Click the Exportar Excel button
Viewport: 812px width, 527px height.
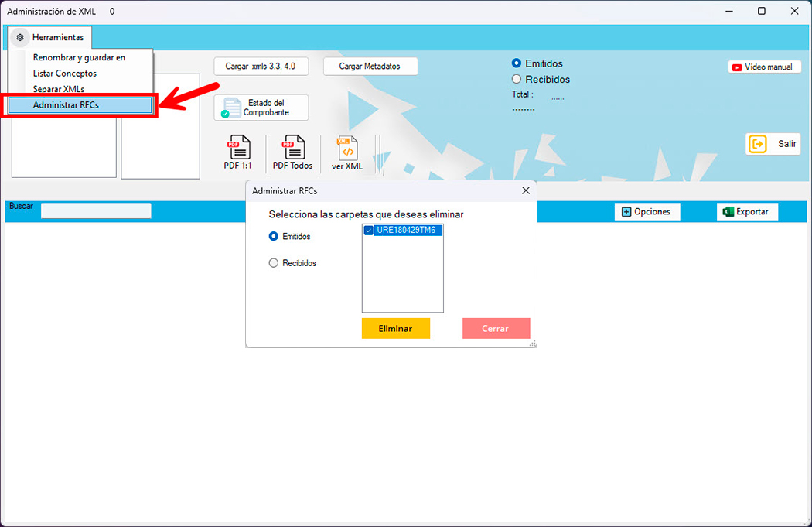click(746, 212)
